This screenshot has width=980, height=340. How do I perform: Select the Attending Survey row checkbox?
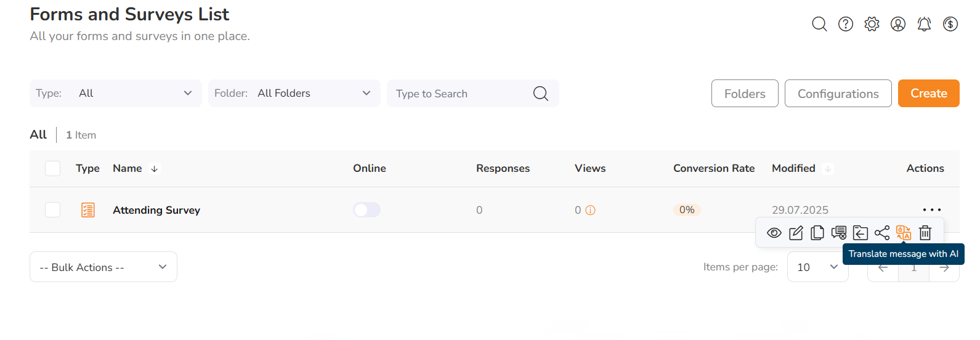[53, 210]
